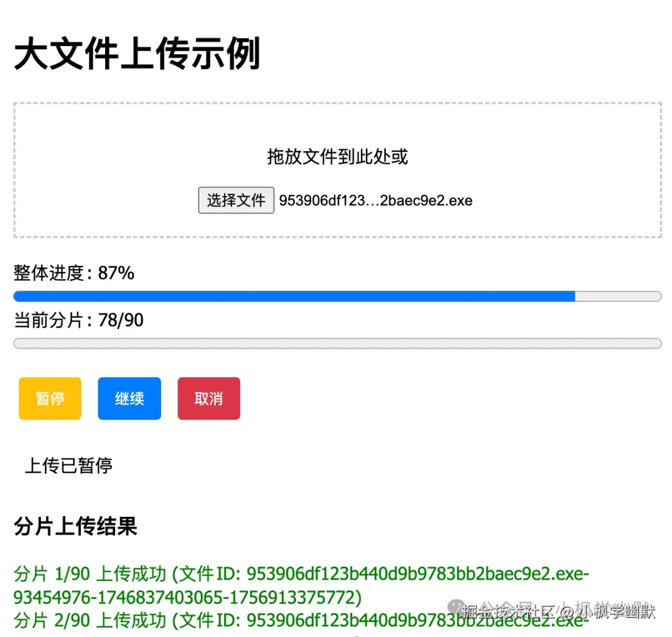The height and width of the screenshot is (637, 672).
Task: Click the 选择文件 file picker button
Action: (236, 201)
